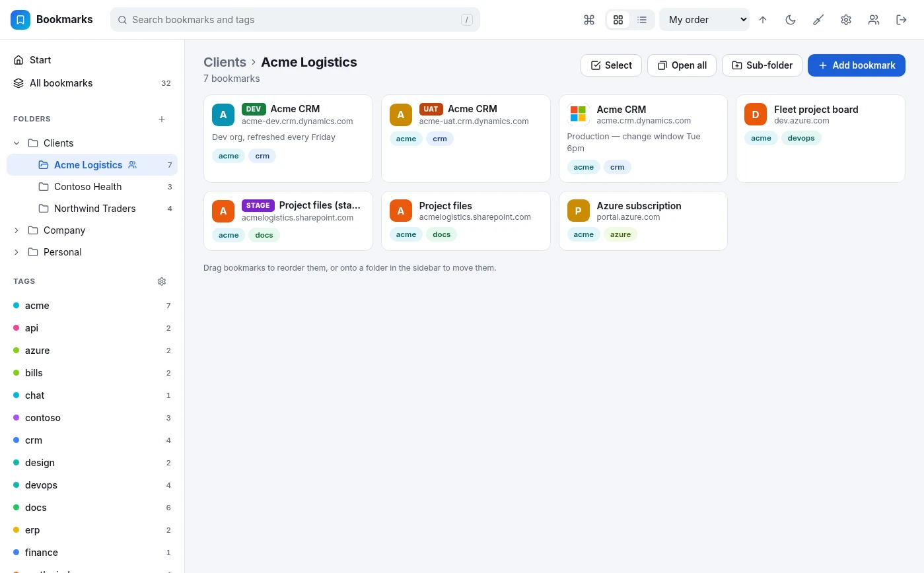
Task: Click shared icon on Acme Logistics folder
Action: point(132,165)
